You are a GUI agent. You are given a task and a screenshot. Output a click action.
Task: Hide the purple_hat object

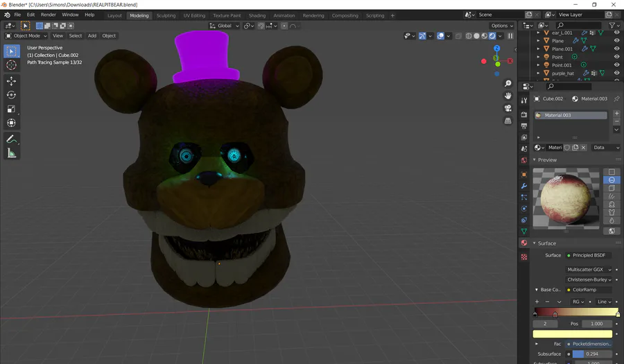[x=616, y=73]
